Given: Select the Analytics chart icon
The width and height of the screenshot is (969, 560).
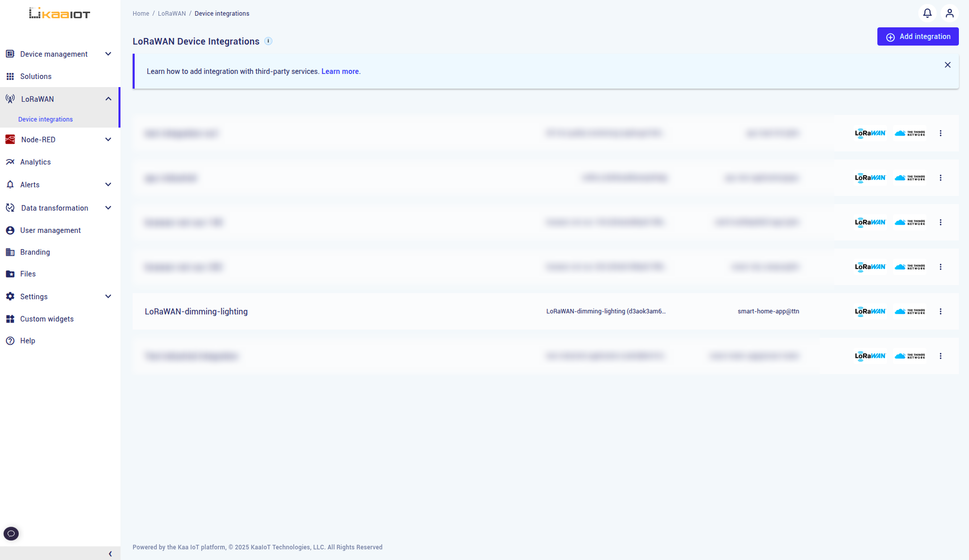Looking at the screenshot, I should 10,162.
